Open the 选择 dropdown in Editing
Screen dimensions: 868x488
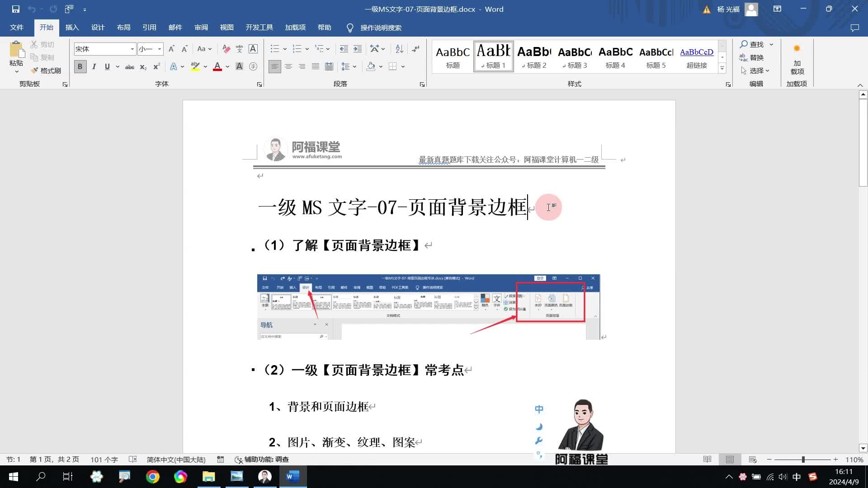point(755,70)
